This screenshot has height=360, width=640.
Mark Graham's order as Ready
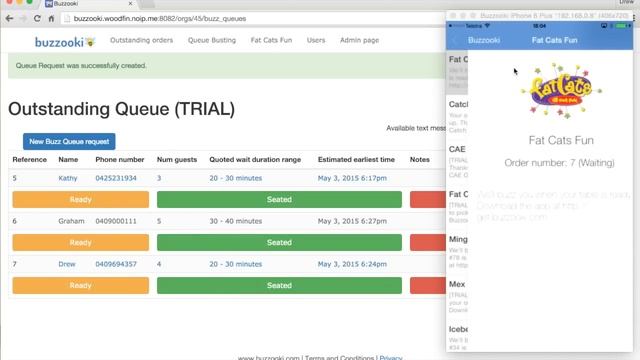click(x=80, y=242)
